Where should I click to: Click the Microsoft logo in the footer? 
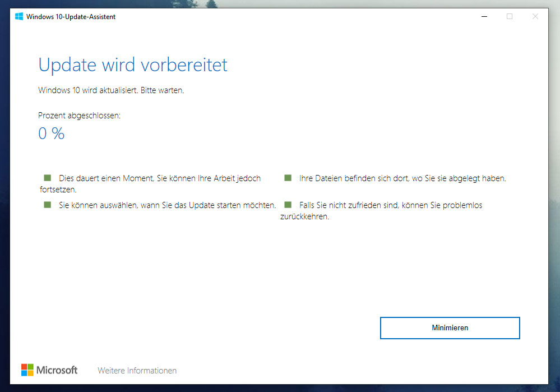click(x=49, y=370)
